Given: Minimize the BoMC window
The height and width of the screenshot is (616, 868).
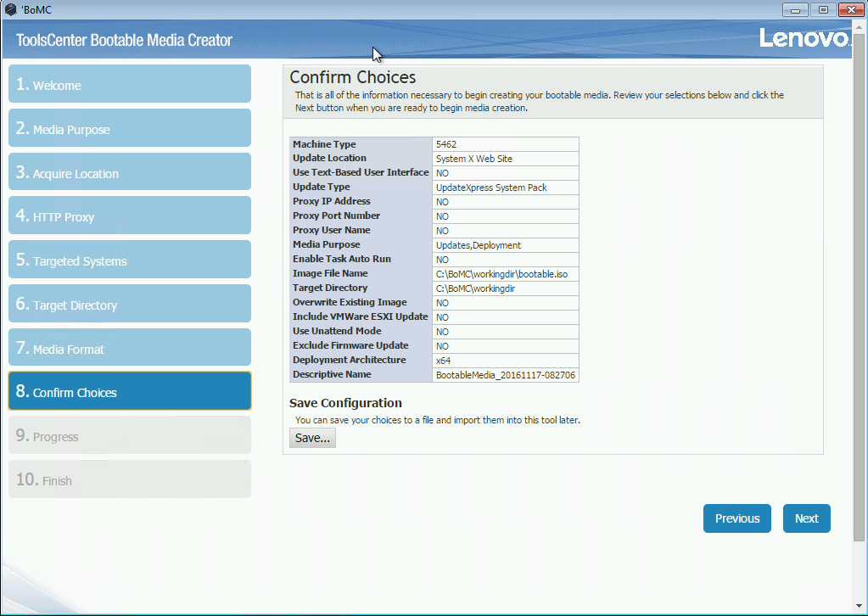Looking at the screenshot, I should pyautogui.click(x=795, y=9).
